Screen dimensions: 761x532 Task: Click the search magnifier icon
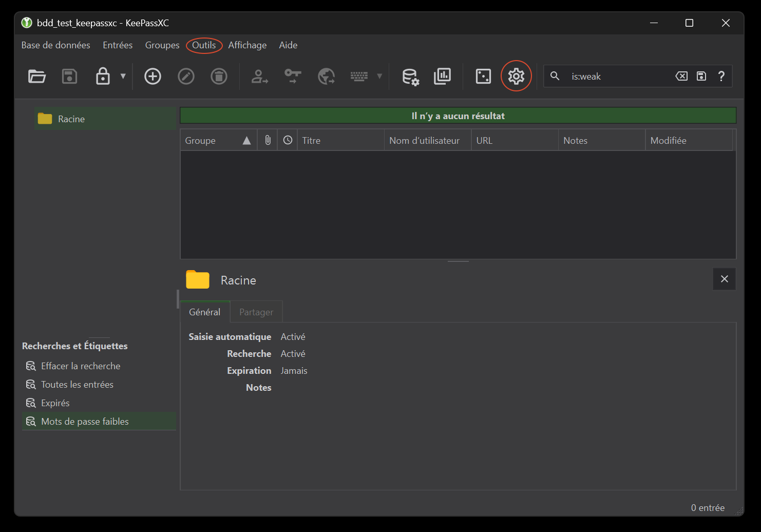(x=555, y=76)
